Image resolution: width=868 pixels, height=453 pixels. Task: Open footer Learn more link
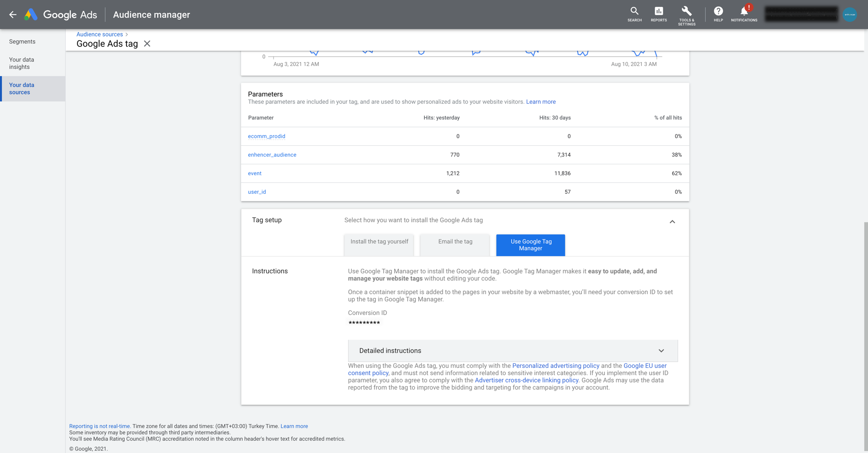click(294, 426)
